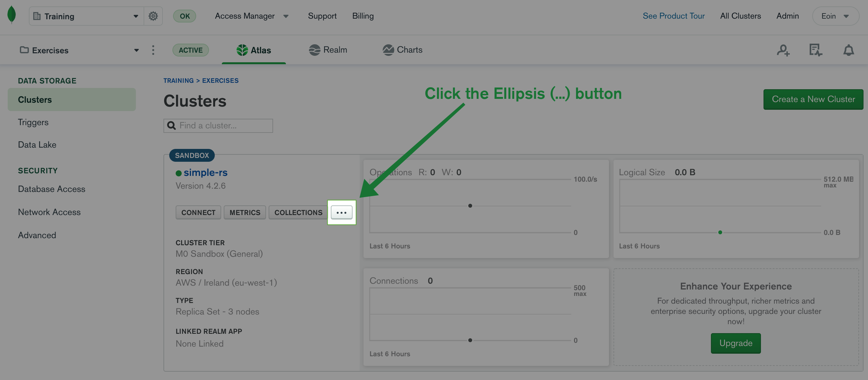Open the Access Manager menu
868x380 pixels.
pyautogui.click(x=252, y=16)
